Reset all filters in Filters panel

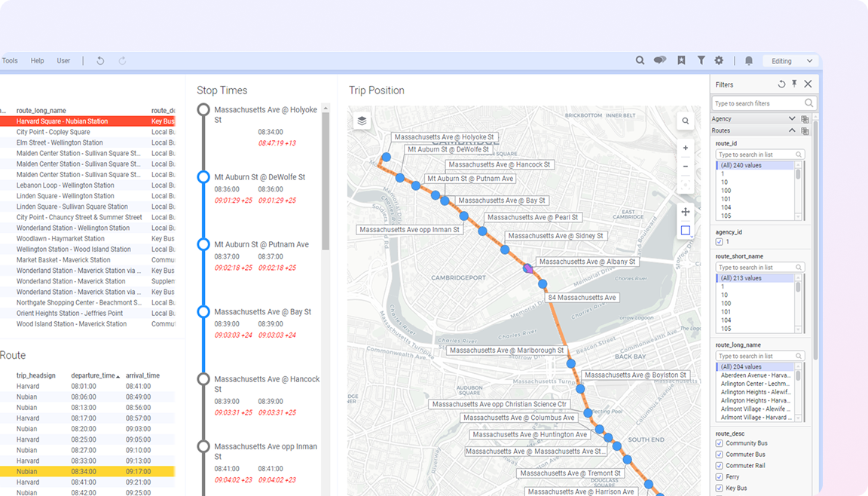point(781,84)
